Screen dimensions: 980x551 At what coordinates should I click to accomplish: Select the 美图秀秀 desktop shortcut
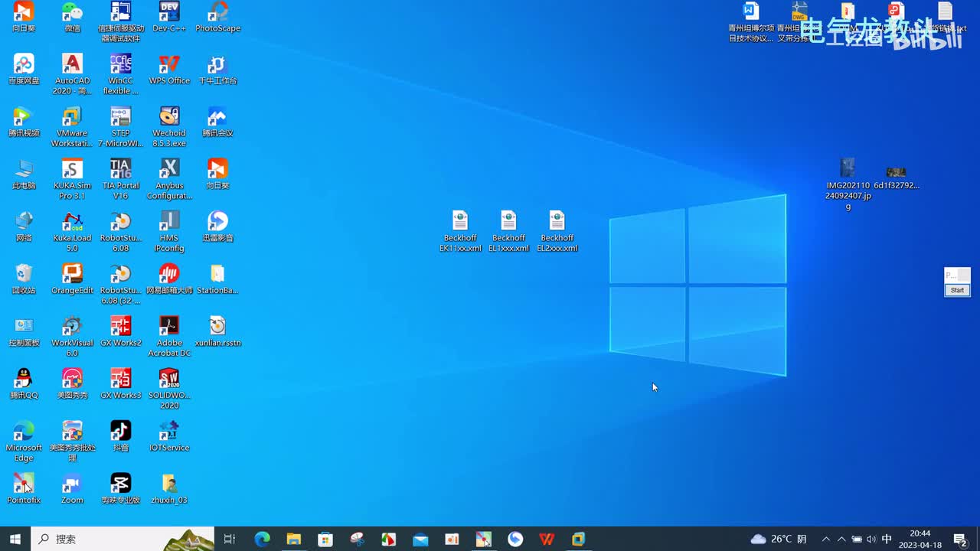click(72, 384)
